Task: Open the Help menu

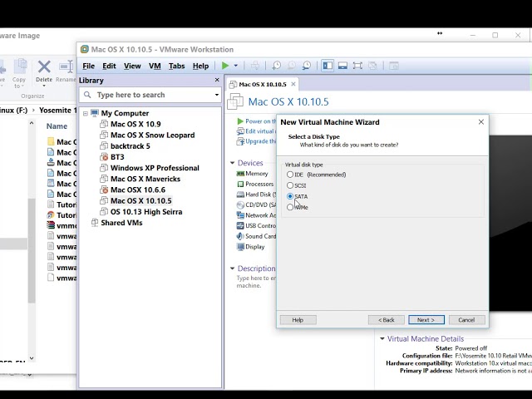Action: coord(200,66)
